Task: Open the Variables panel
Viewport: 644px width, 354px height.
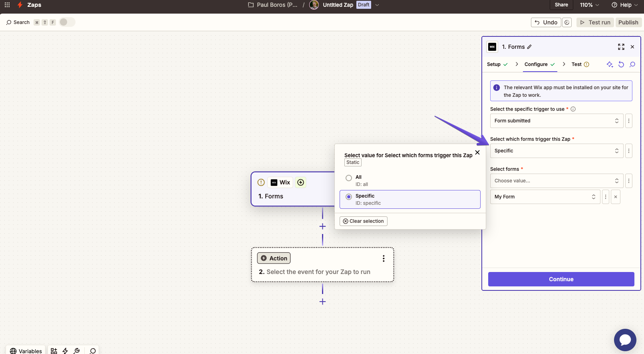Action: point(26,351)
